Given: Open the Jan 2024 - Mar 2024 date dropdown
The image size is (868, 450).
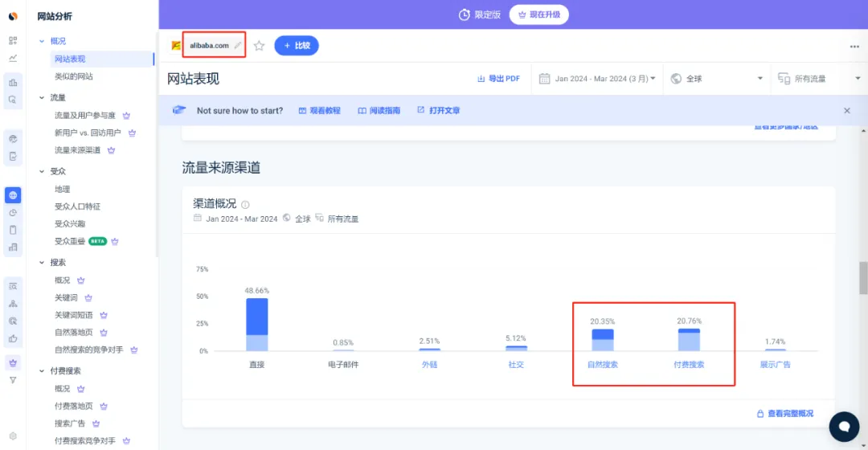Looking at the screenshot, I should [597, 79].
